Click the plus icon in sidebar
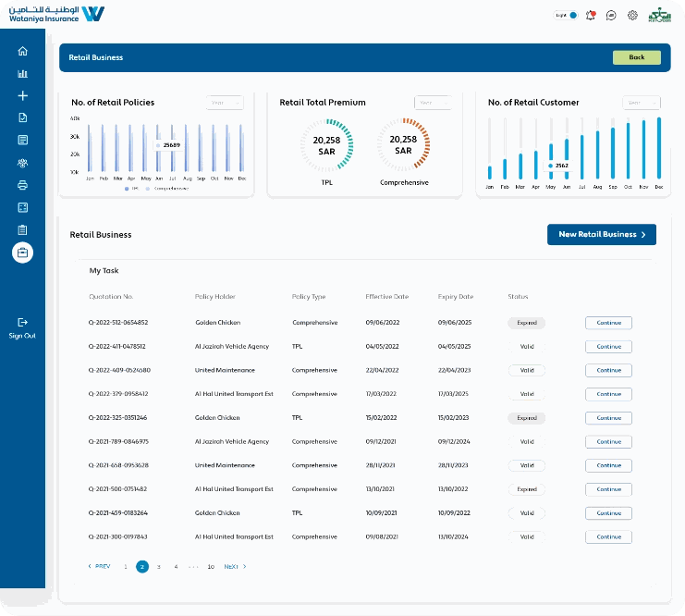Viewport: 685px width, 616px height. [23, 96]
